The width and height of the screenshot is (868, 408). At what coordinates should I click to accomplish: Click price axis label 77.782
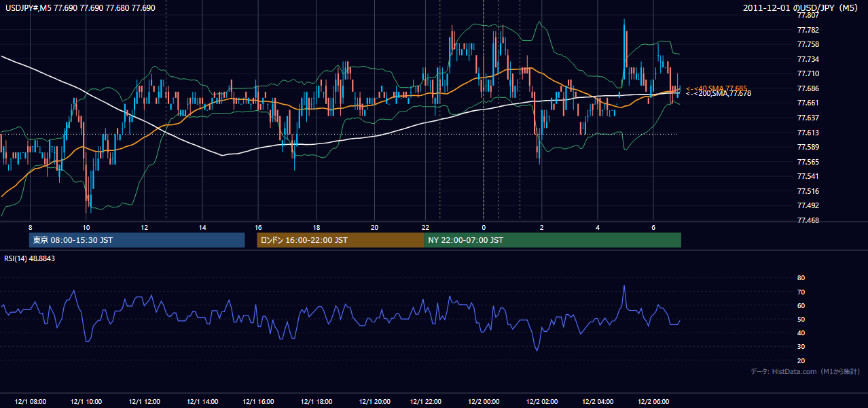809,30
